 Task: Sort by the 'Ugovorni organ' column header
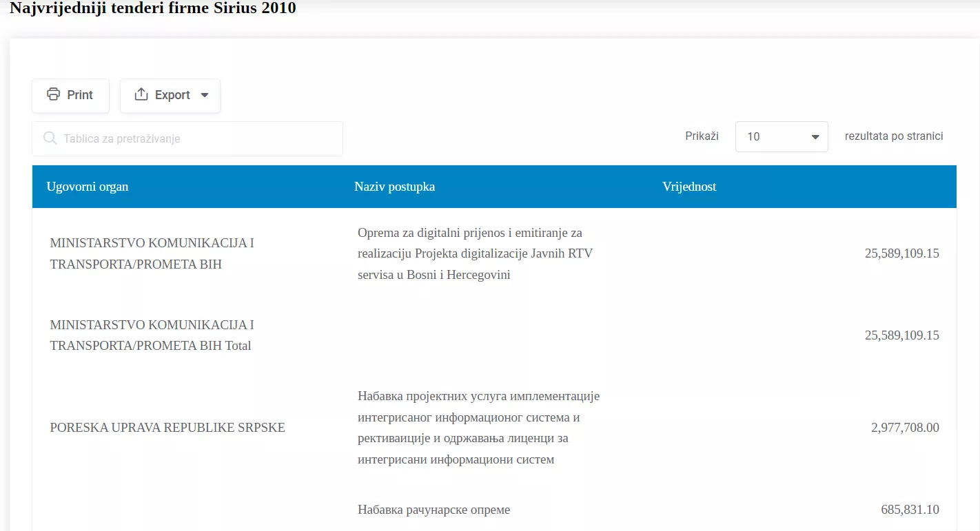coord(88,187)
